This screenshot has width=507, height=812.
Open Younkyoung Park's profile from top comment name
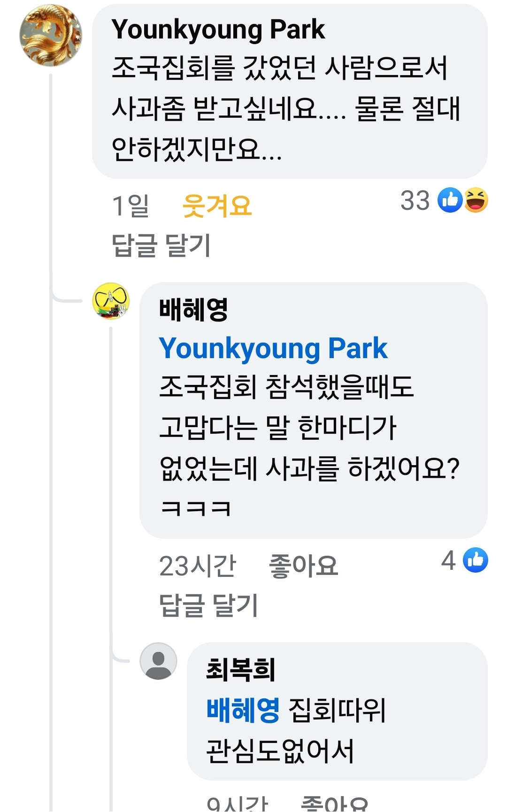point(218,30)
